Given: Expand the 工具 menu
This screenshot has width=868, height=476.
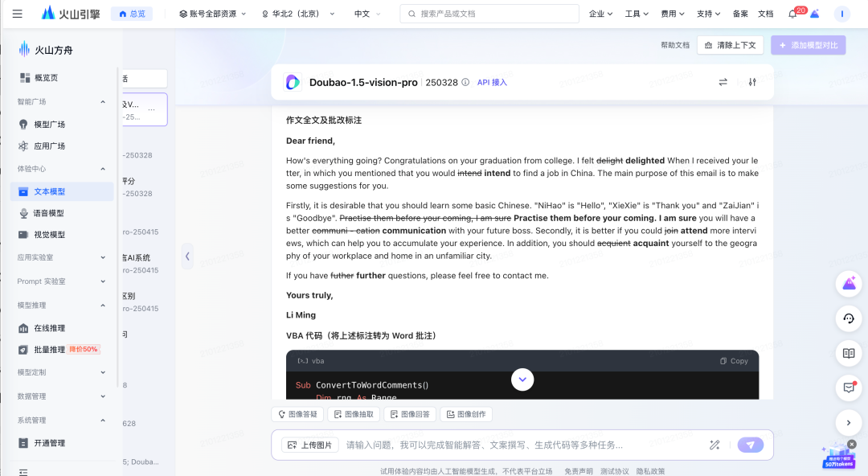Looking at the screenshot, I should [x=637, y=14].
